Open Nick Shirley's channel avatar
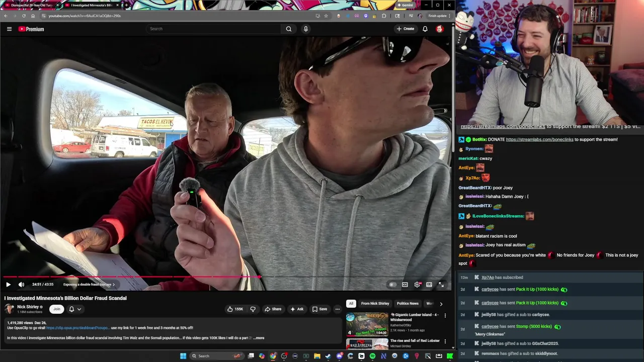 pyautogui.click(x=9, y=309)
